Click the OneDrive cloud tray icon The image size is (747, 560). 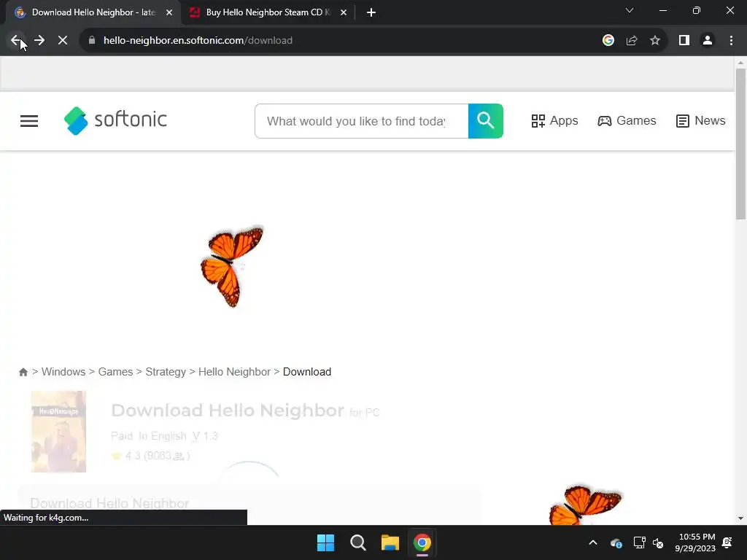coord(616,542)
